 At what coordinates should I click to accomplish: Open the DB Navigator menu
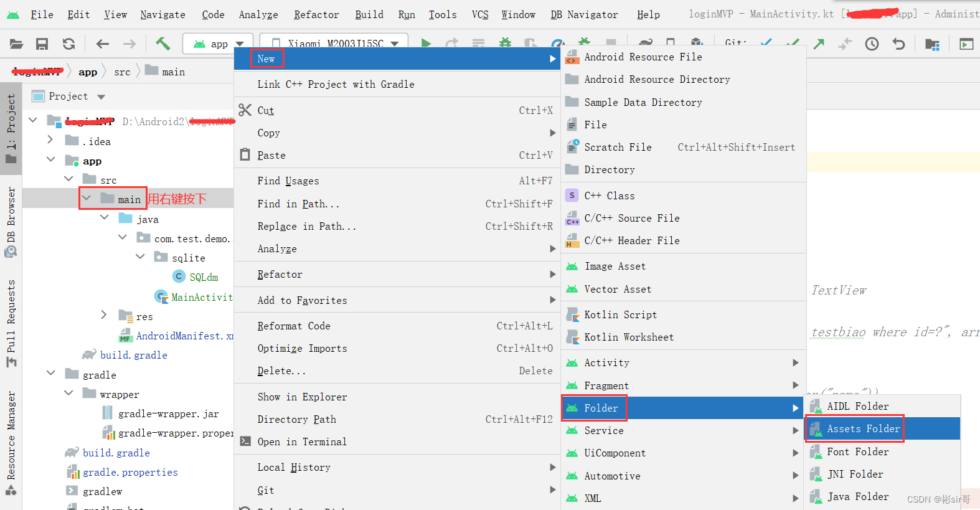click(x=584, y=14)
